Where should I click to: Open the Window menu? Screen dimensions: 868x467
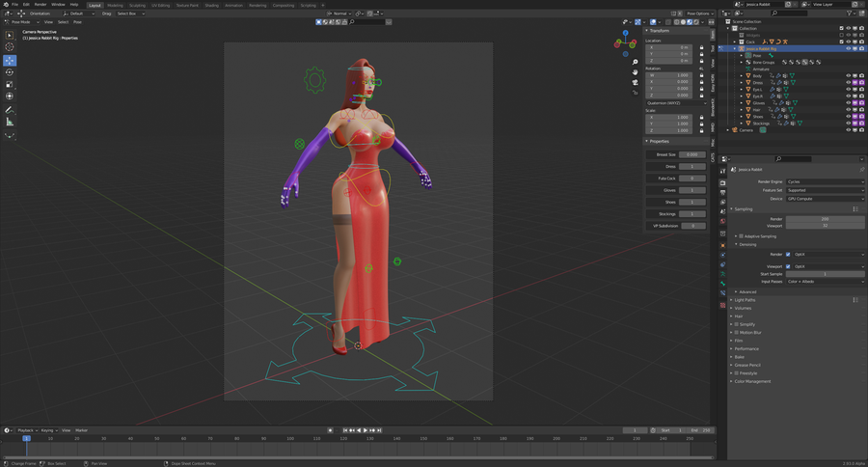pos(58,5)
